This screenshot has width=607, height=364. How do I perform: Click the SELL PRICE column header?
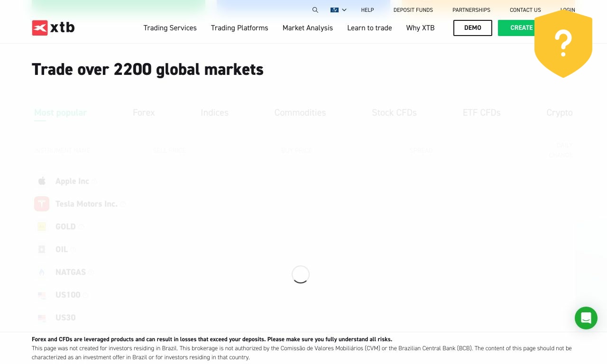(x=169, y=150)
